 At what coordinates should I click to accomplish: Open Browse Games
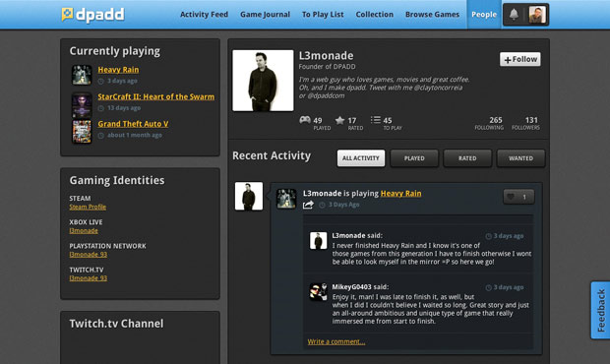432,15
